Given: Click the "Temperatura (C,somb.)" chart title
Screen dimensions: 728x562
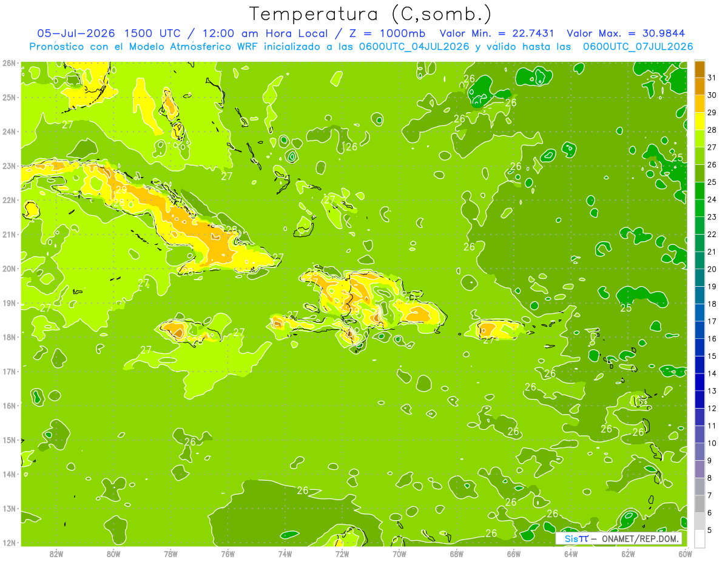Looking at the screenshot, I should click(x=371, y=14).
